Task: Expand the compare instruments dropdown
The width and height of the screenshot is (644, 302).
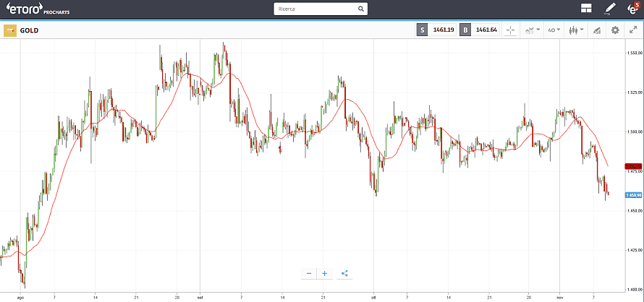Action: coord(533,30)
